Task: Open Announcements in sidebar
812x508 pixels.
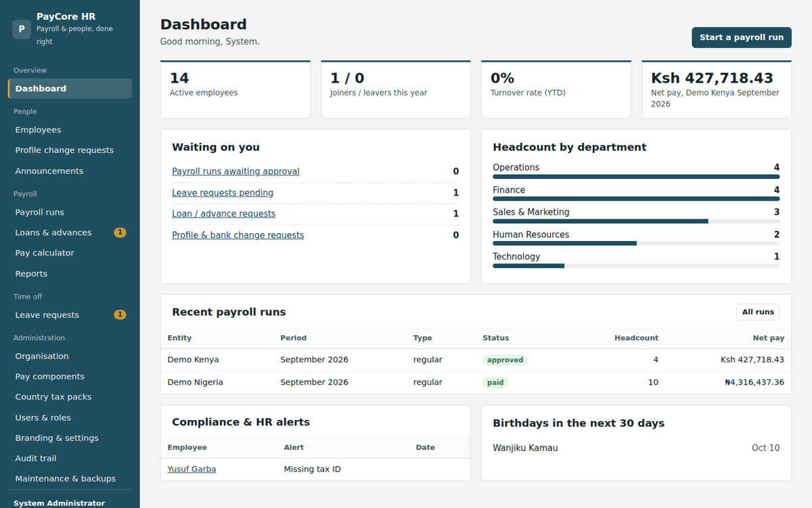Action: (70, 171)
